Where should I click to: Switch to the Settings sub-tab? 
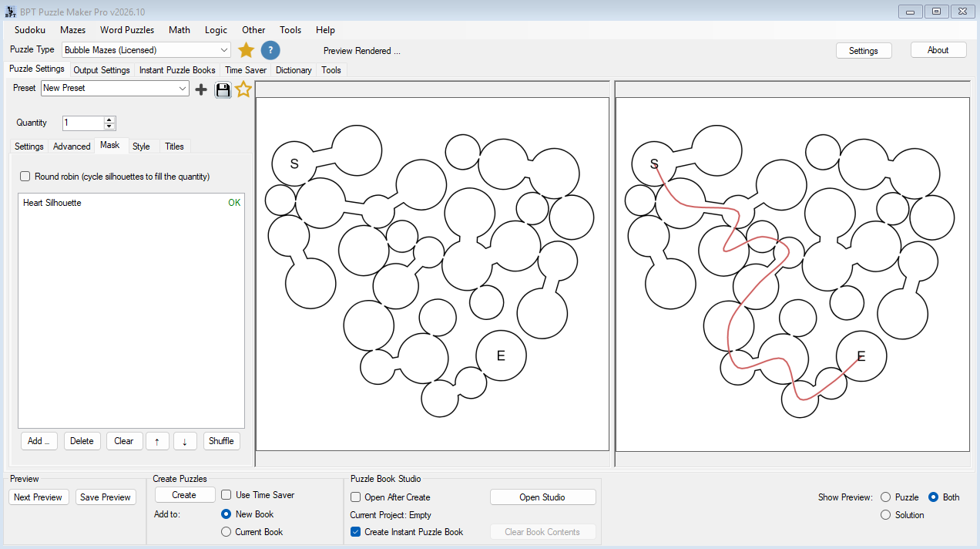[29, 147]
